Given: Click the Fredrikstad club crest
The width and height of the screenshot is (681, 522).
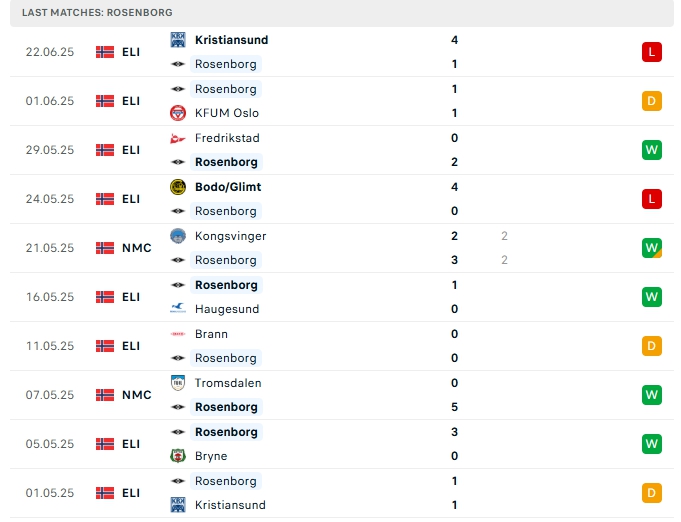Looking at the screenshot, I should click(x=178, y=138).
